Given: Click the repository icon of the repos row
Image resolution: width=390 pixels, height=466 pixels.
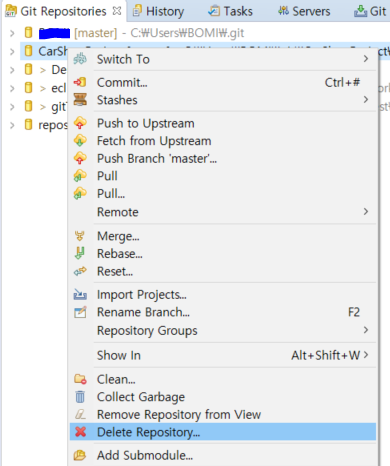Looking at the screenshot, I should [29, 125].
